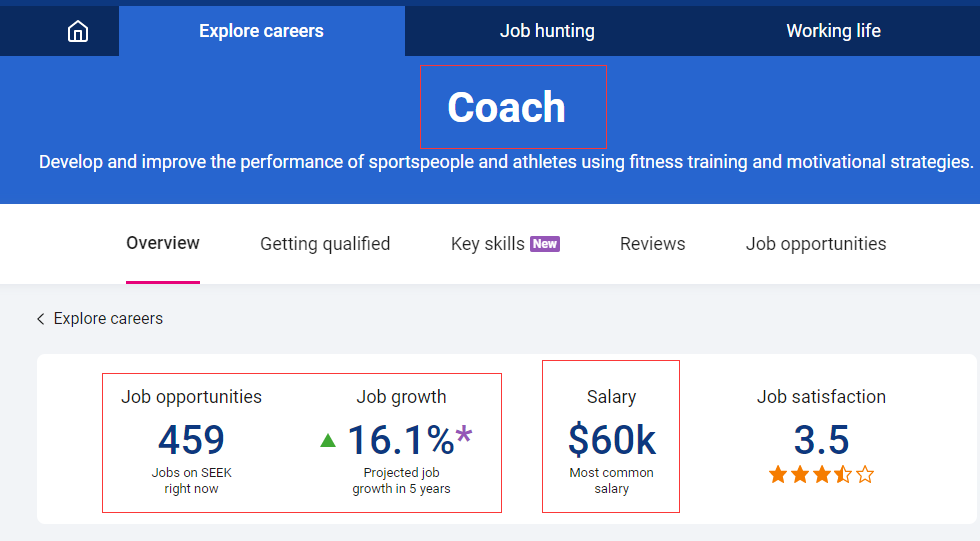The height and width of the screenshot is (541, 980).
Task: Open the Getting qualified tab
Action: tap(325, 244)
